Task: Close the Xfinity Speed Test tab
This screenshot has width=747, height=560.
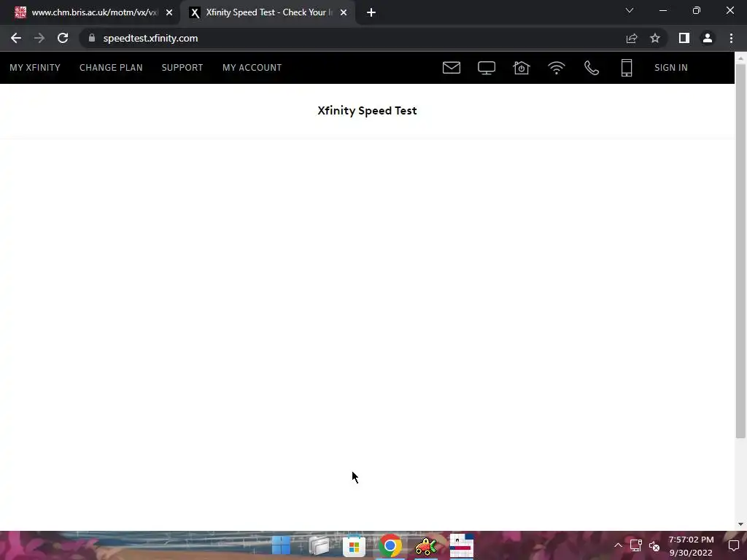Action: (344, 12)
